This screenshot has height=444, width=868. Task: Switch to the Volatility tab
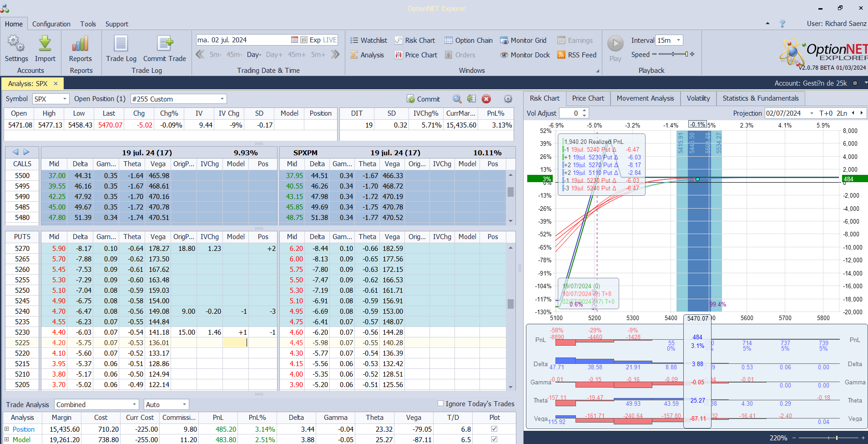[698, 98]
